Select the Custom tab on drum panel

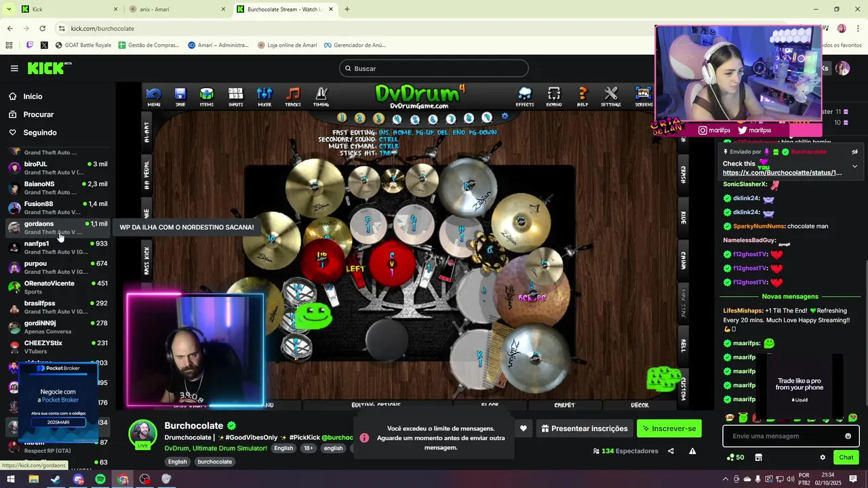(x=684, y=389)
